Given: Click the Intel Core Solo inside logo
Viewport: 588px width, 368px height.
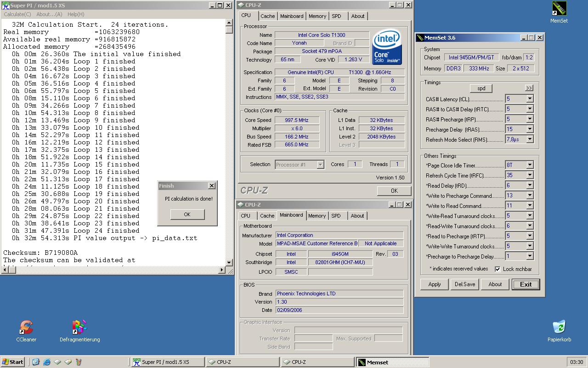Looking at the screenshot, I should [387, 47].
